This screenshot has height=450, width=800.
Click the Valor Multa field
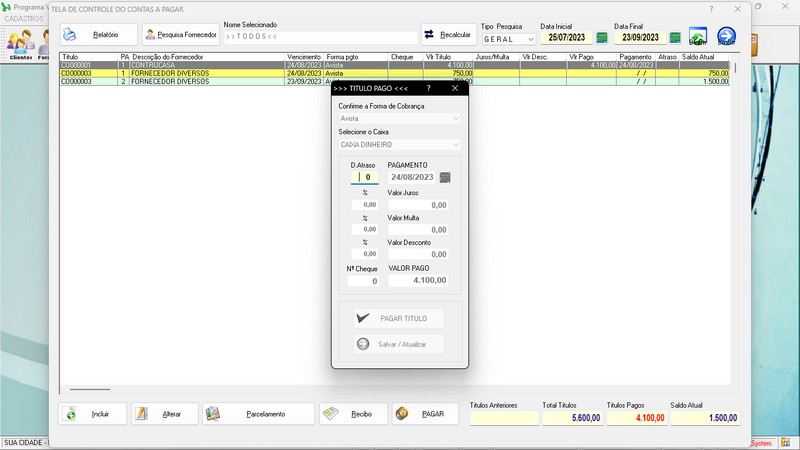418,230
